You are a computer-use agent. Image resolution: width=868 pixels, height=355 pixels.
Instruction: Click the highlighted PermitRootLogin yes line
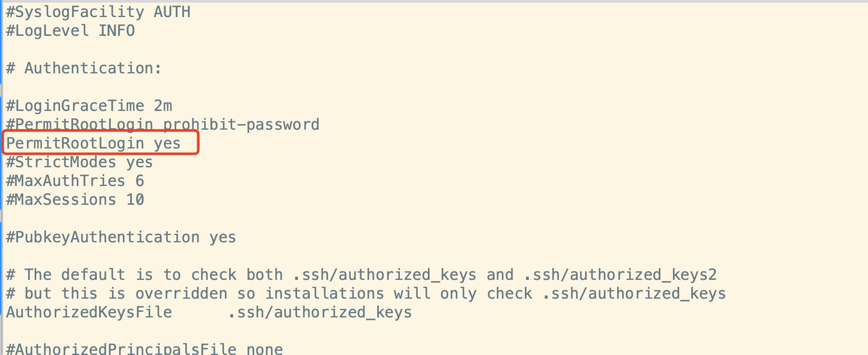tap(93, 143)
